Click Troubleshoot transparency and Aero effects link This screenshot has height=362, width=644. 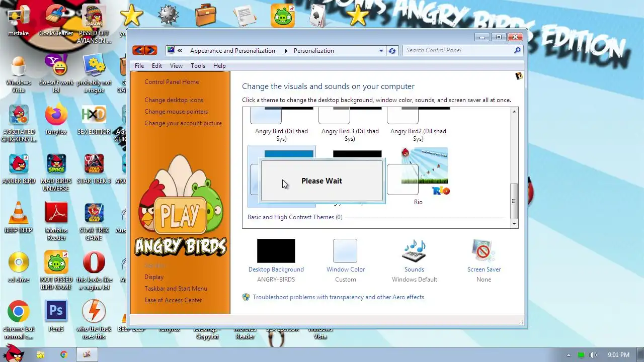point(338,297)
